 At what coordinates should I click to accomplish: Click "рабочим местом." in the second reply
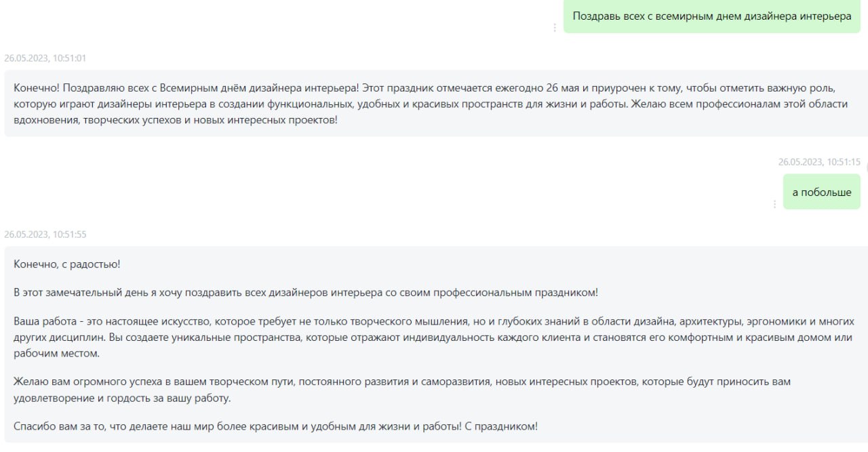pos(56,353)
